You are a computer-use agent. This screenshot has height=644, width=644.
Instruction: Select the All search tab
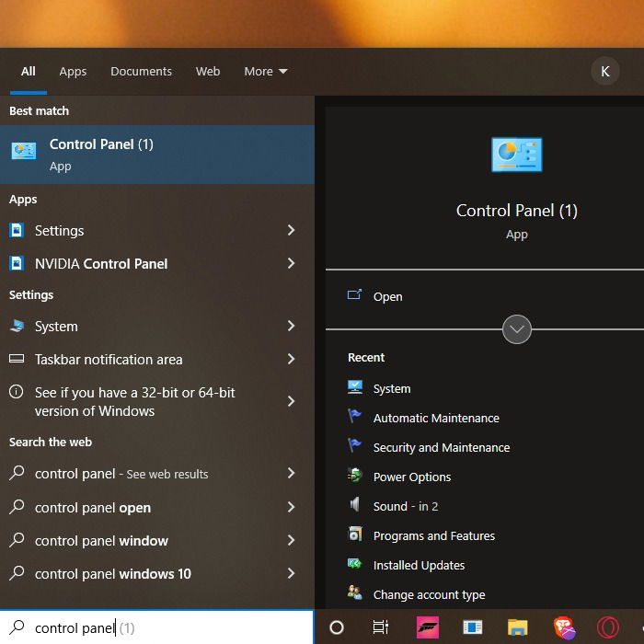tap(29, 72)
